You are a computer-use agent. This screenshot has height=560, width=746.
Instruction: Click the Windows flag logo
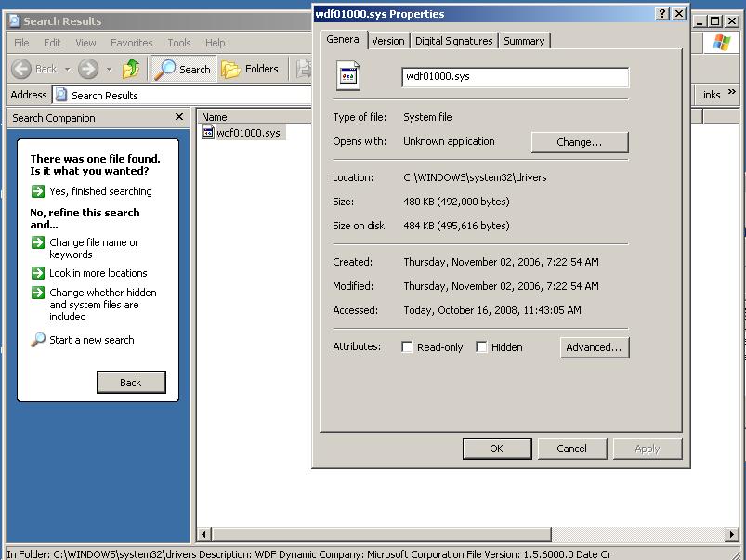coord(721,43)
